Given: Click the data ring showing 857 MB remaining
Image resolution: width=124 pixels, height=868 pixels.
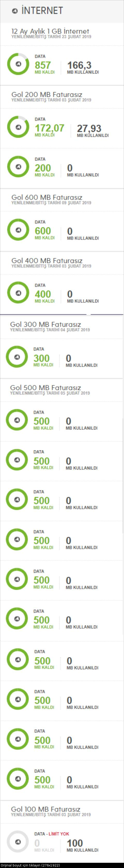Looking at the screenshot, I should (18, 64).
